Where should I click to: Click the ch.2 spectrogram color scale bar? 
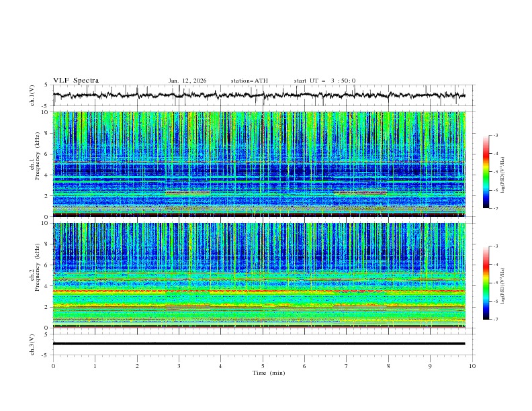486,283
